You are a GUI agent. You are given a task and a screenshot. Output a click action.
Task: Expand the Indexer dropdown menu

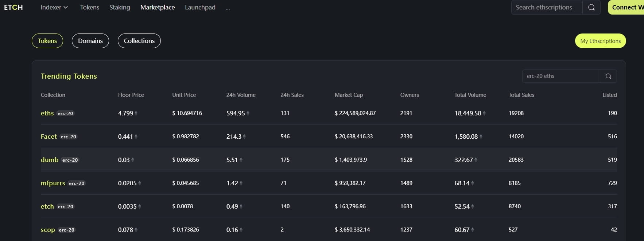click(54, 7)
